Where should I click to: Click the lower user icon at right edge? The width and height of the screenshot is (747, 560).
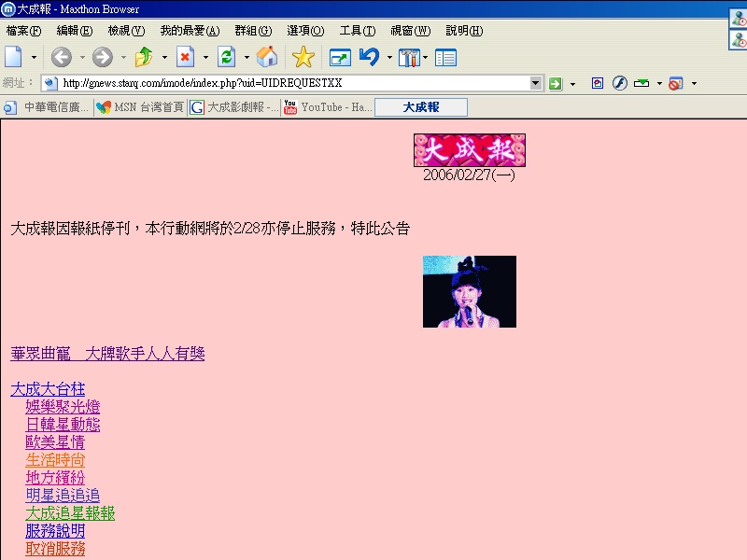(738, 40)
